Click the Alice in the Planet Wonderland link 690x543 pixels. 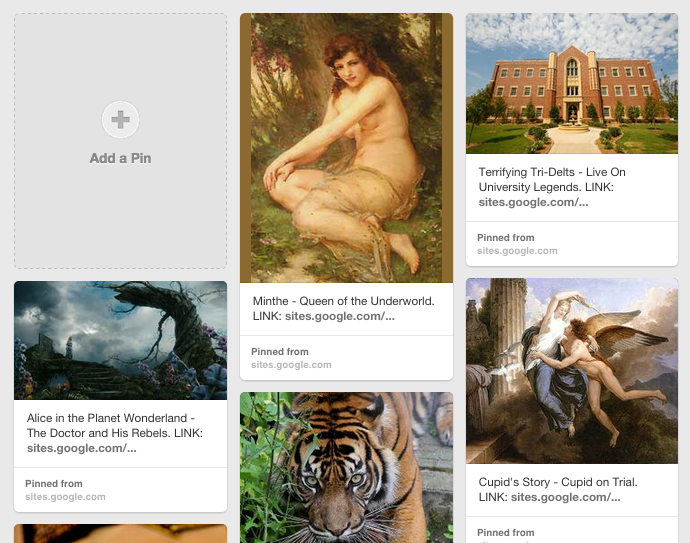pyautogui.click(x=82, y=448)
